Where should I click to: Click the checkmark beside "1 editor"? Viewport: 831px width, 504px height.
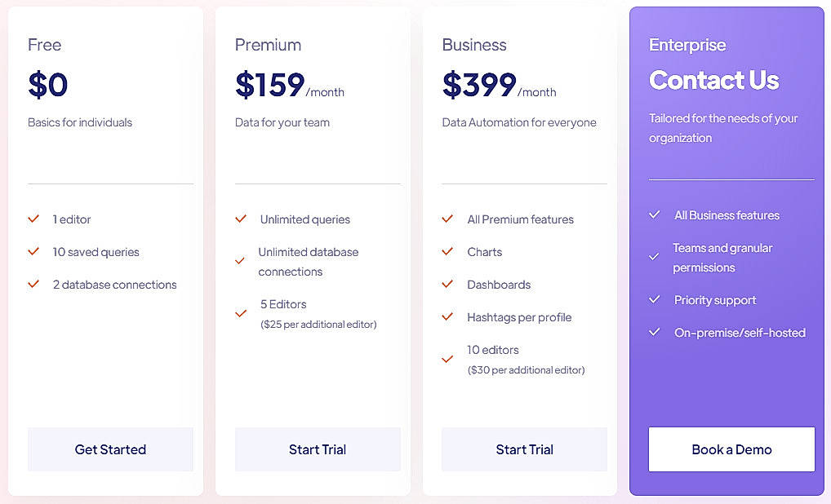33,219
